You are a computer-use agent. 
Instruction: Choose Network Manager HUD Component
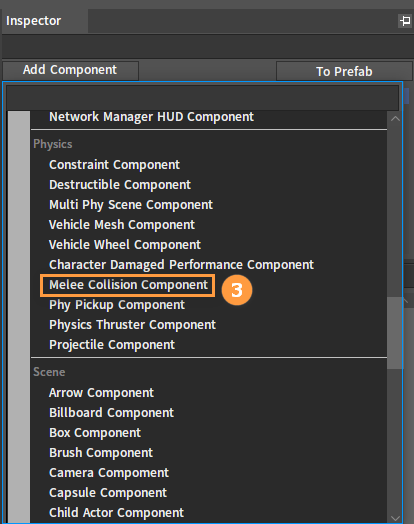(151, 117)
